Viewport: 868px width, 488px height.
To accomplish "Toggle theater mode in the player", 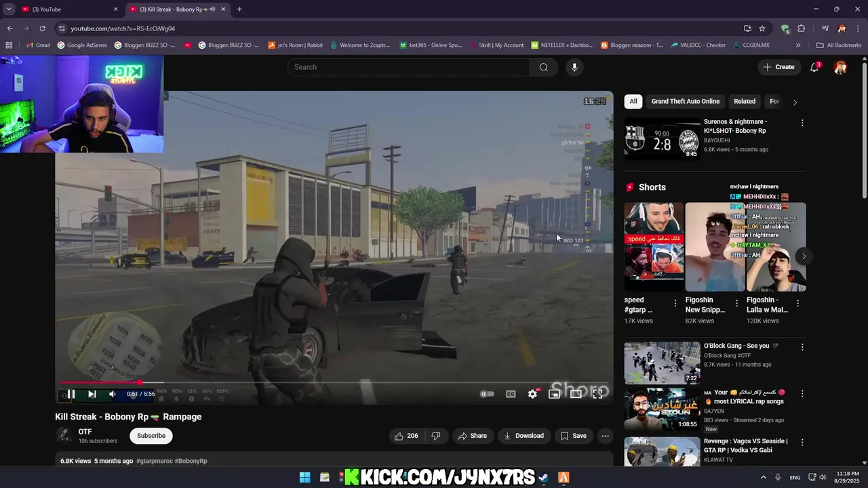I will click(576, 394).
